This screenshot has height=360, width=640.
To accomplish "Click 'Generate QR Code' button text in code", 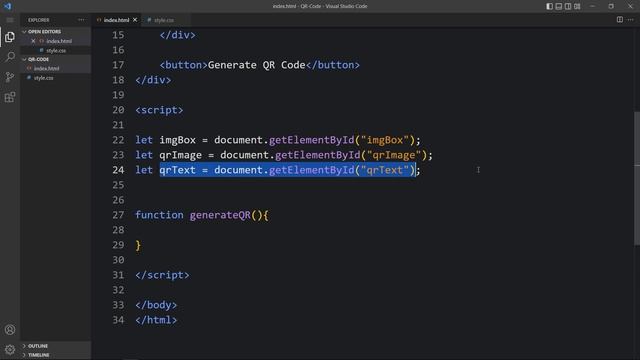I will (x=257, y=65).
